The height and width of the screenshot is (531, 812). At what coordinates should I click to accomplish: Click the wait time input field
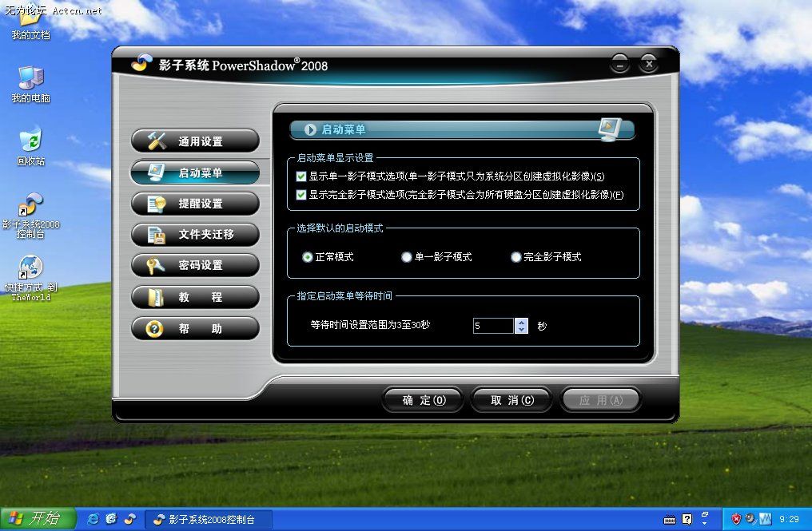coord(493,326)
